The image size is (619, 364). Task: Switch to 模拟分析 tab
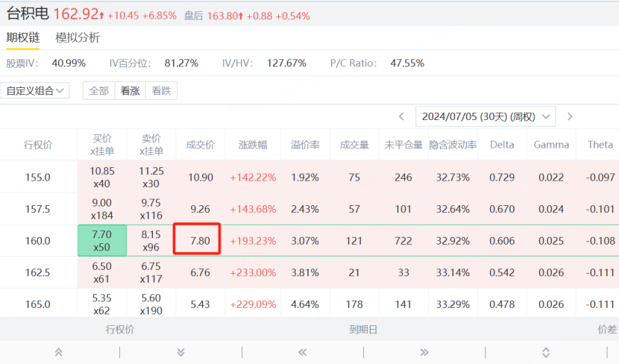coord(78,37)
